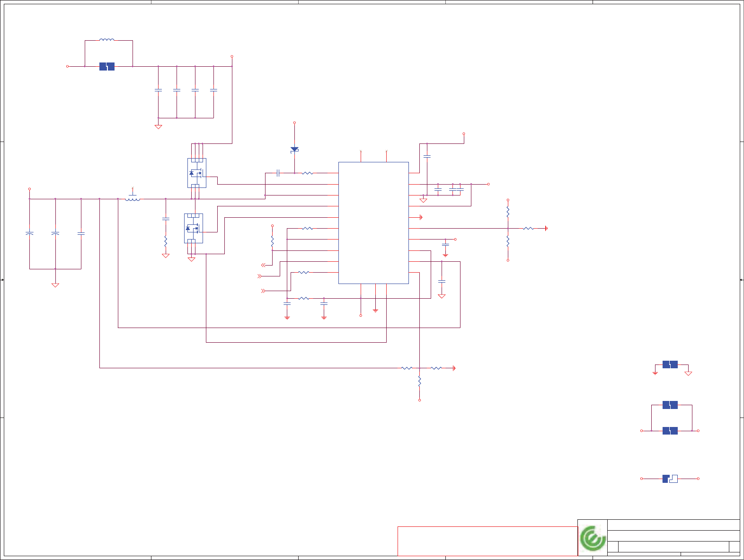Viewport: 744px width, 560px height.
Task: Select the inductor coil above the solder jumper
Action: 107,40
